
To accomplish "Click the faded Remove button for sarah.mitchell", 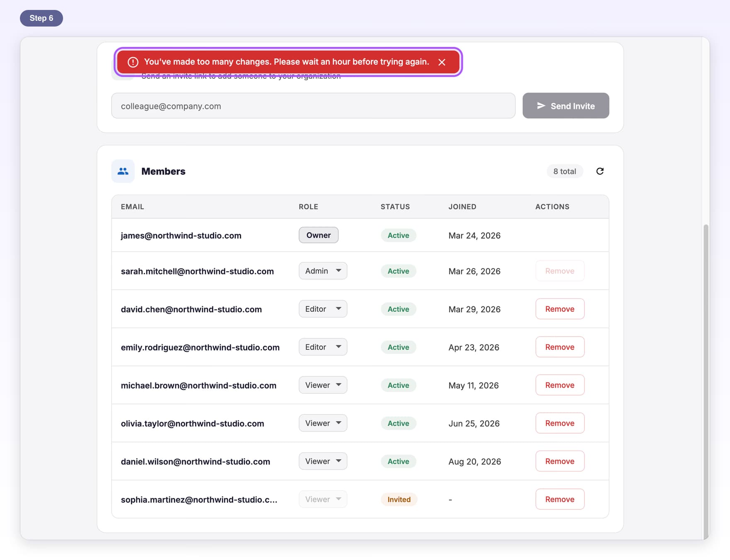I will click(x=560, y=271).
